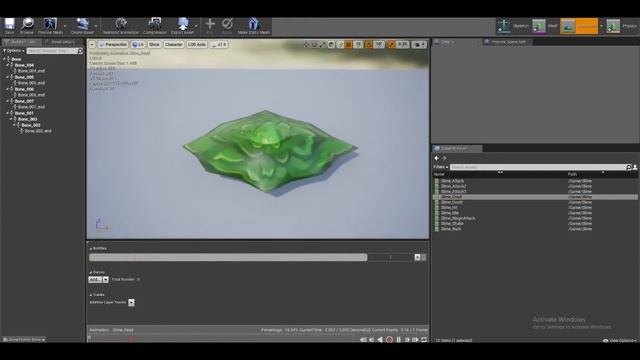The width and height of the screenshot is (640, 360).
Task: Select the scale gizmo icon
Action: pos(322,44)
